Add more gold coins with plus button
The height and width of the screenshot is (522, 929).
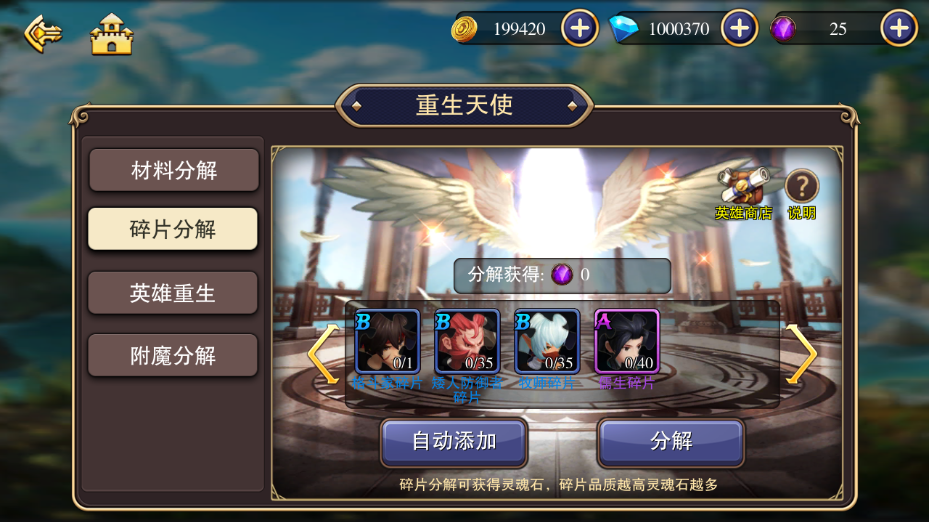pos(579,28)
